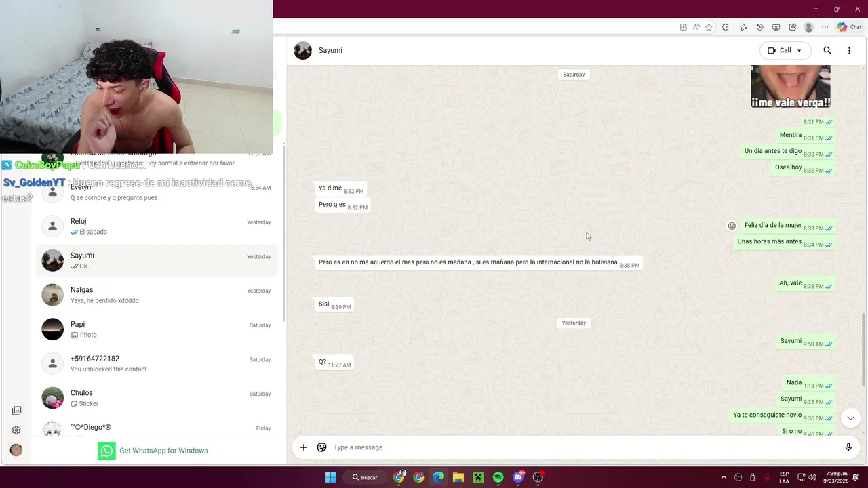
Task: Click the 'Ya te conseguiste novio' message
Action: pyautogui.click(x=784, y=415)
